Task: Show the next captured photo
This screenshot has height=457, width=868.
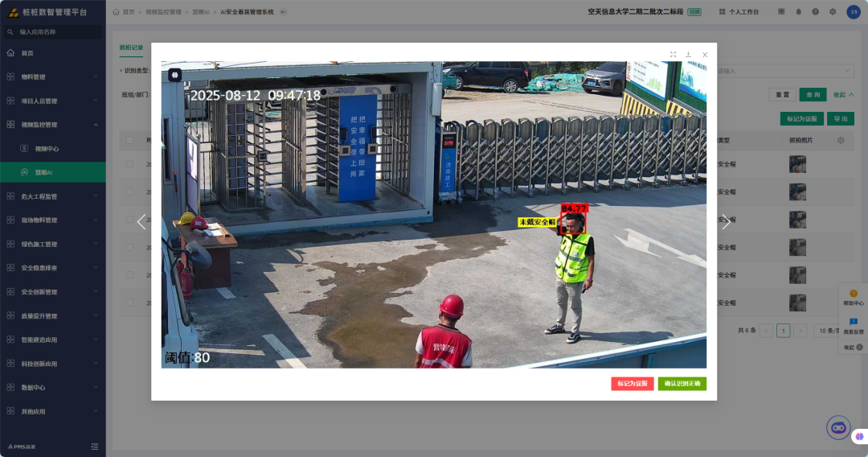Action: click(x=726, y=222)
